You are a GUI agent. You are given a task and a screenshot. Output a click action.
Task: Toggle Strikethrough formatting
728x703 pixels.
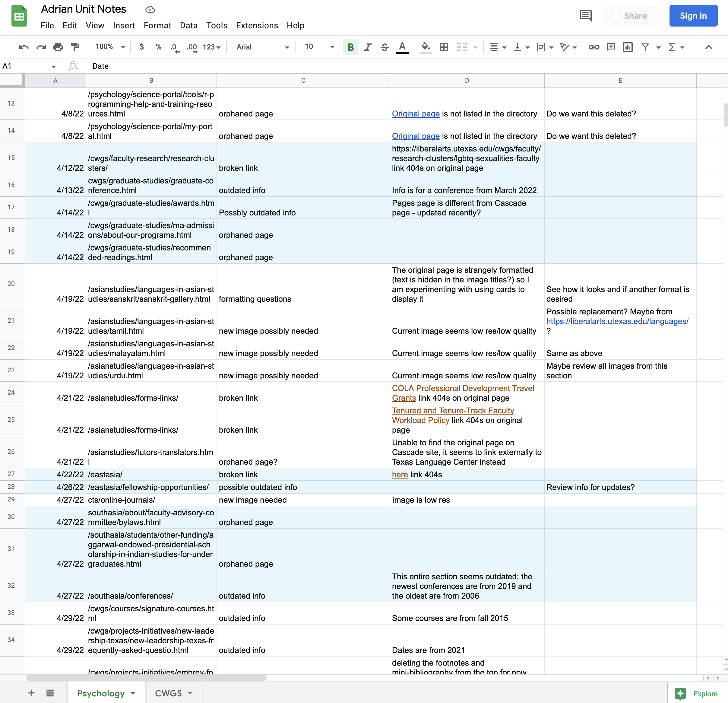(x=385, y=47)
